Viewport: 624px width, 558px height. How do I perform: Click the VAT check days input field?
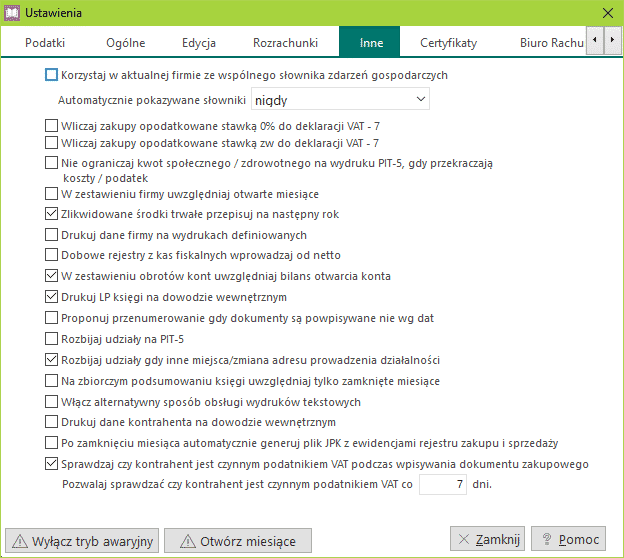click(443, 484)
